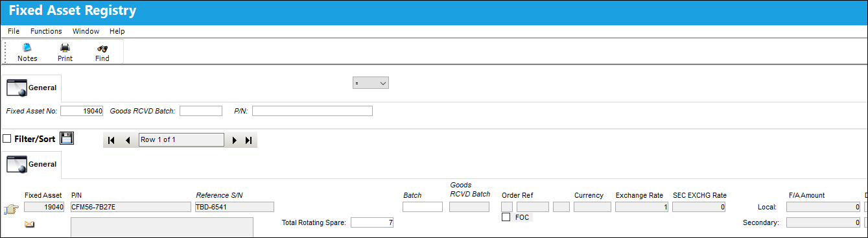Click the Batch input field
Viewport: 868px width, 238px height.
[x=423, y=208]
